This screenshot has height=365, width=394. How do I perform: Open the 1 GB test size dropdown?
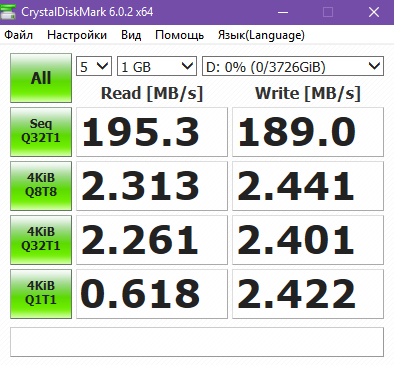pos(156,66)
